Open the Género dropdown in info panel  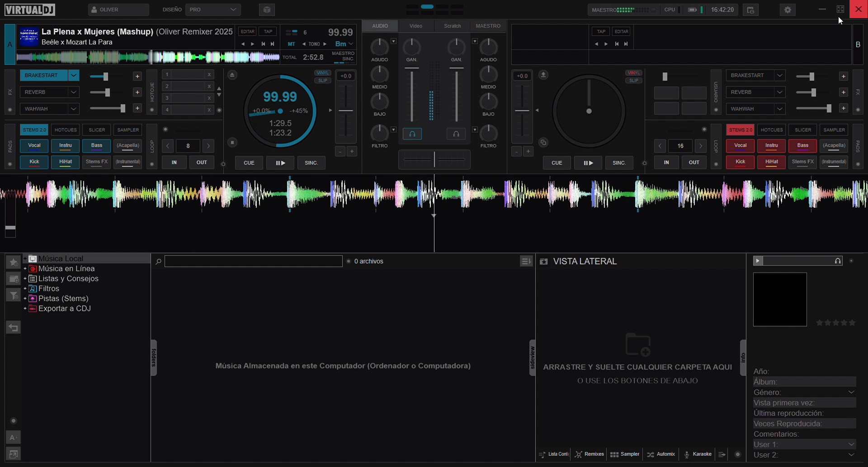(851, 392)
